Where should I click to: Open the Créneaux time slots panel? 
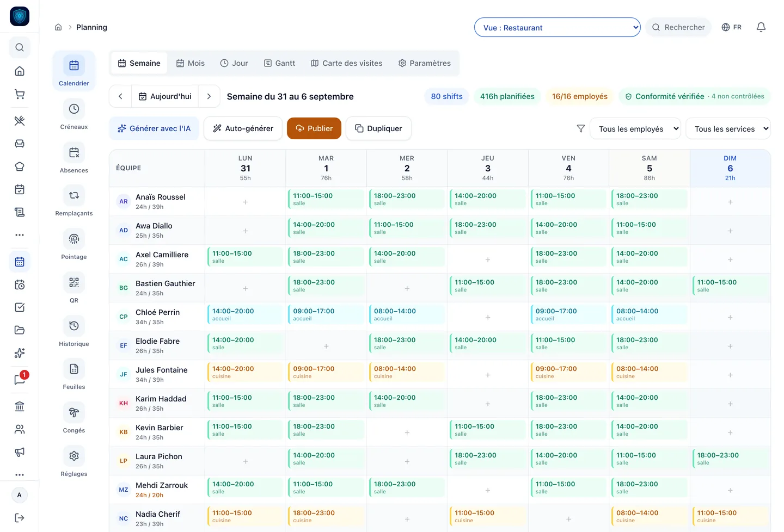[x=74, y=115]
